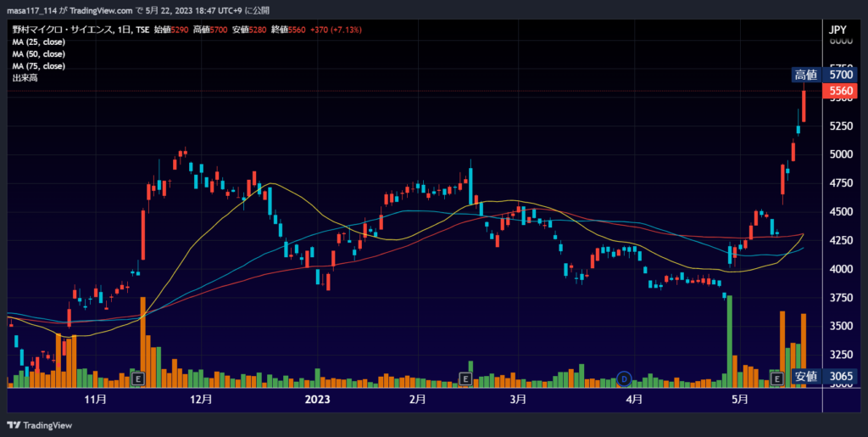Click the 野村マイクロ・サイエンス symbol title

tap(61, 30)
